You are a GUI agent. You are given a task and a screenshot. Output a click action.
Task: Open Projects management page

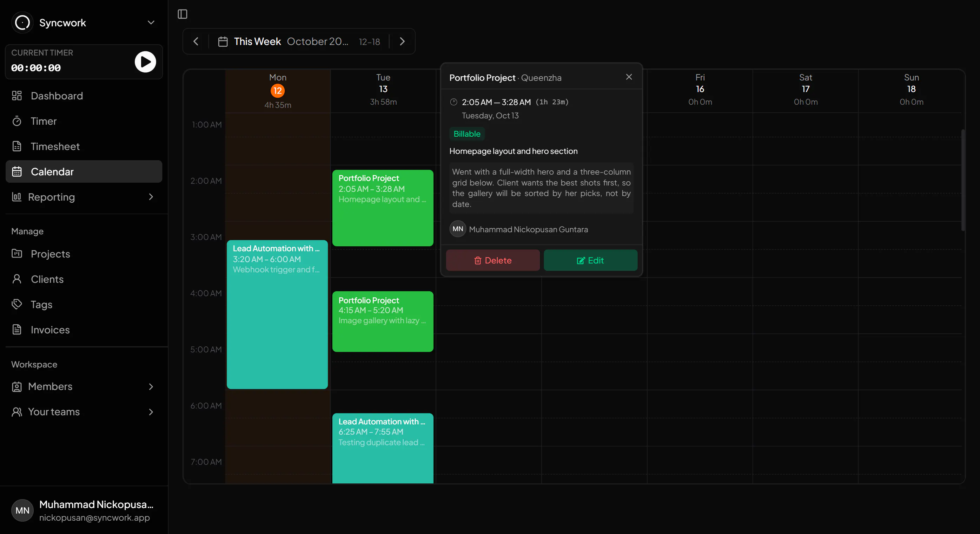(x=84, y=254)
